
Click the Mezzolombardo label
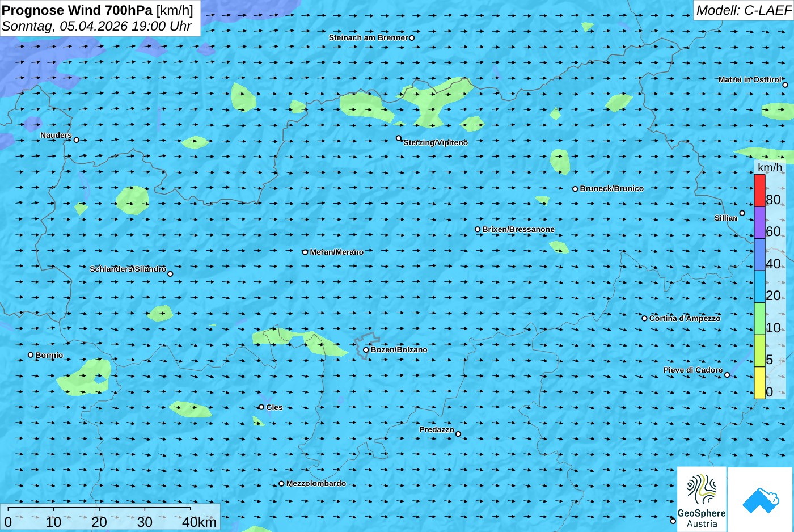(316, 483)
